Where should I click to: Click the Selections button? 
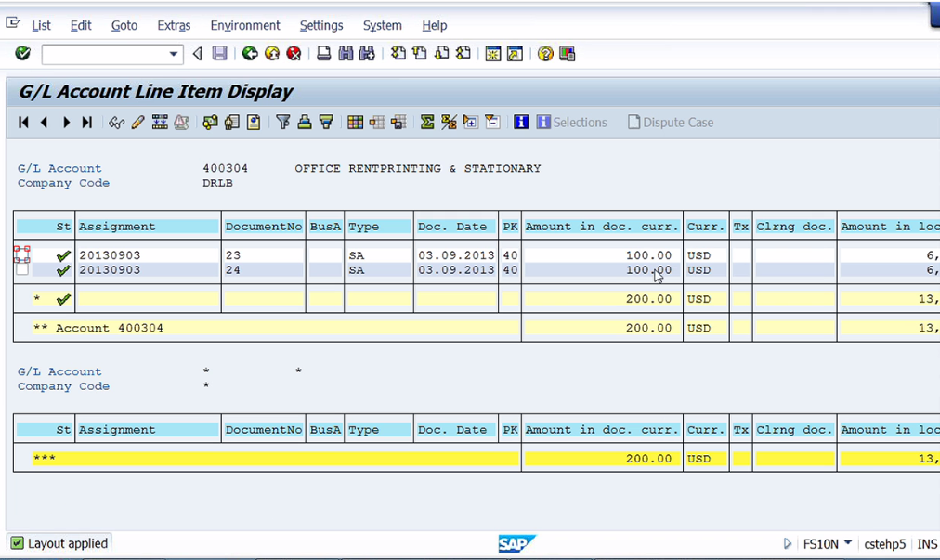point(572,123)
